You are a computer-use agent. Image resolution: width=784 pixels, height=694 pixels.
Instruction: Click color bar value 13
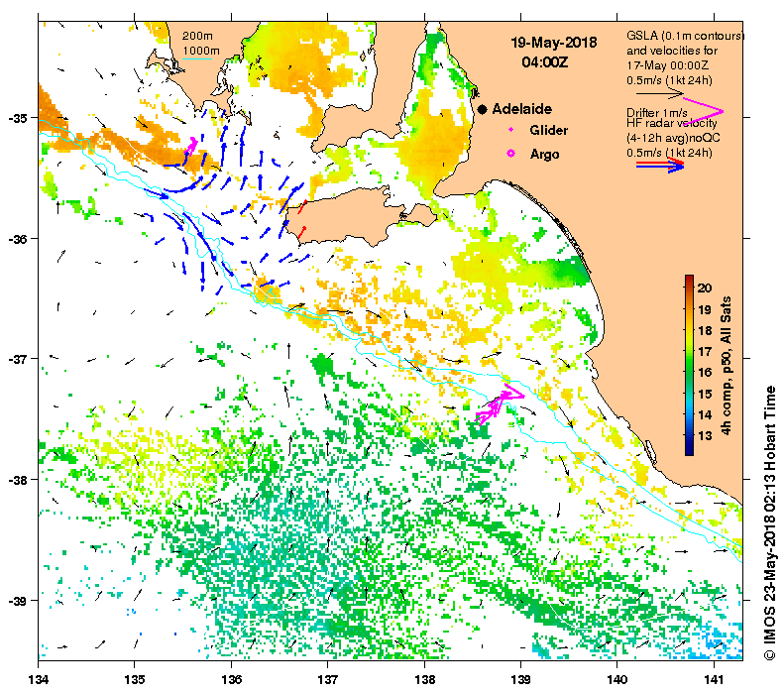click(705, 435)
